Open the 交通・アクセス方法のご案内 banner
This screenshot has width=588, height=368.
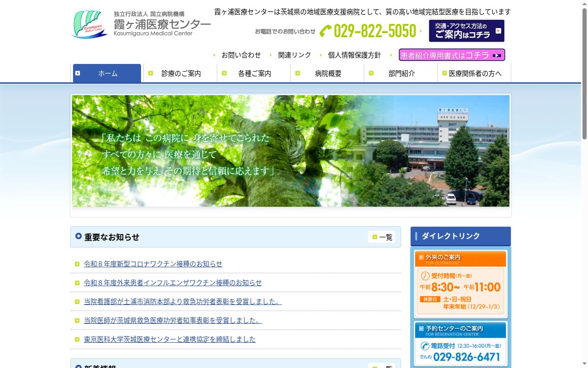click(467, 31)
